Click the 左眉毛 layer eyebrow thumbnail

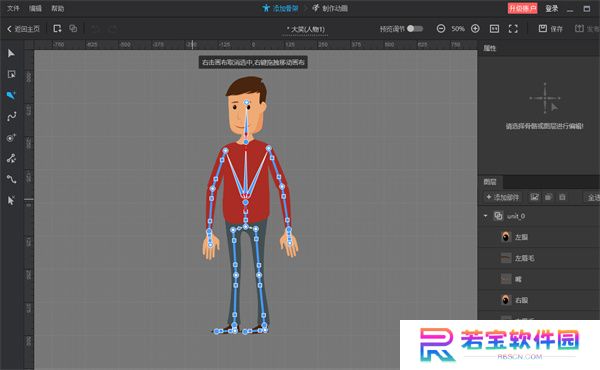coord(506,258)
